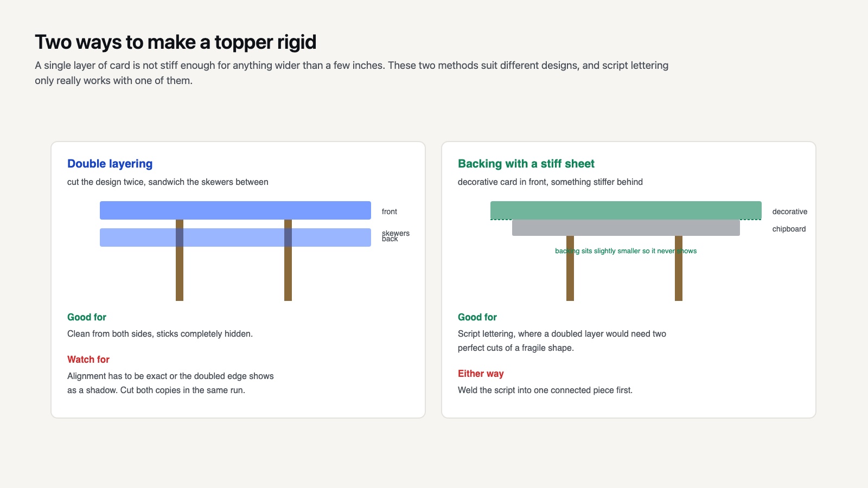Click 'cut the design twice' subtitle

[x=168, y=182]
